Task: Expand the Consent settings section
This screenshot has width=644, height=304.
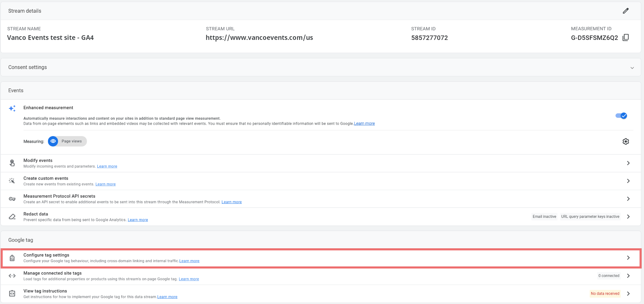Action: 632,68
